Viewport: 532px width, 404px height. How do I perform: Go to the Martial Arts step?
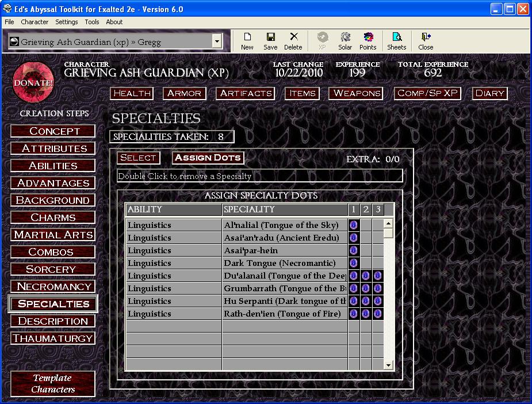(x=53, y=235)
